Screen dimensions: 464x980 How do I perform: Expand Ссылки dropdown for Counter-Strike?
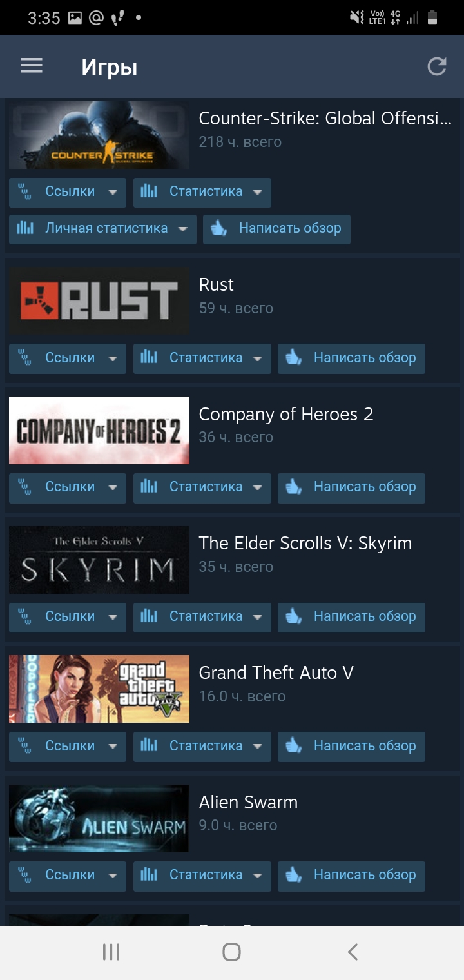click(113, 192)
